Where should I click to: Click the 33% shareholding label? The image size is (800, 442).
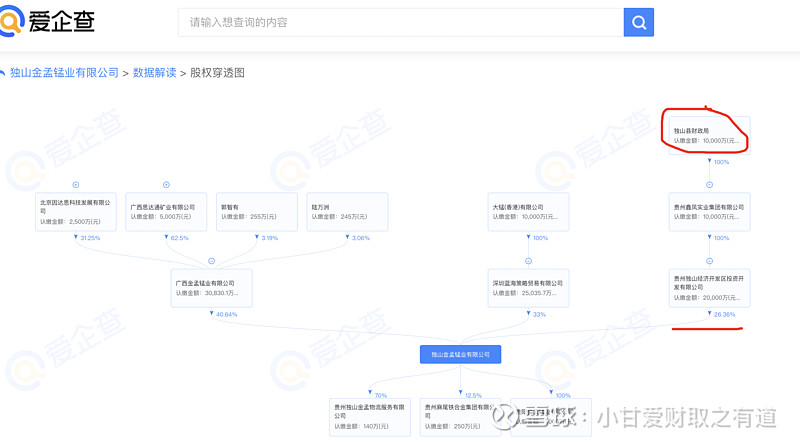click(x=539, y=314)
